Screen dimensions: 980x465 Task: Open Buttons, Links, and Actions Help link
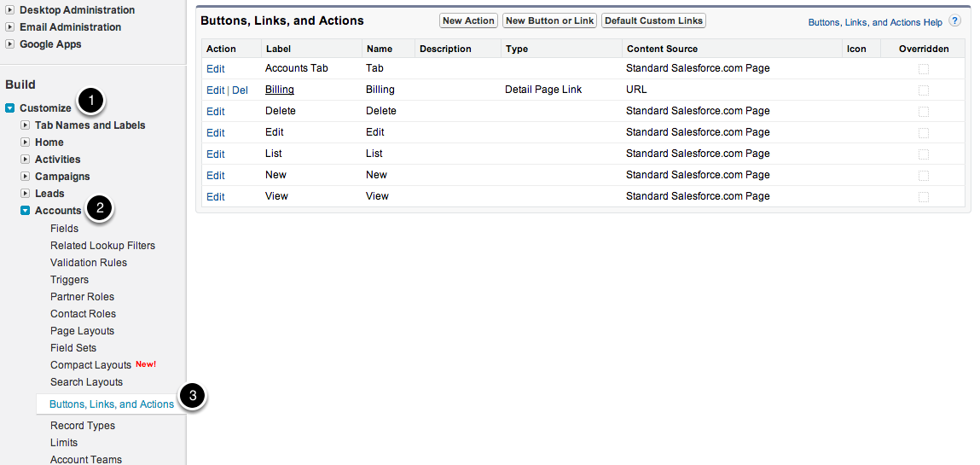(x=875, y=22)
